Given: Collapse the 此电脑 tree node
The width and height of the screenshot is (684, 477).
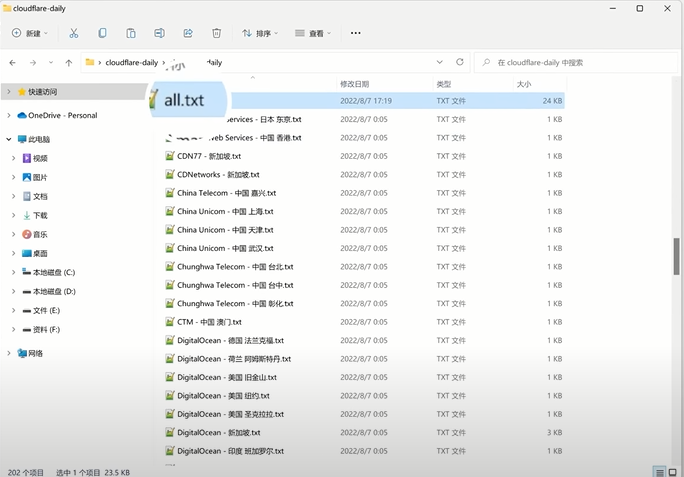Looking at the screenshot, I should [x=9, y=139].
